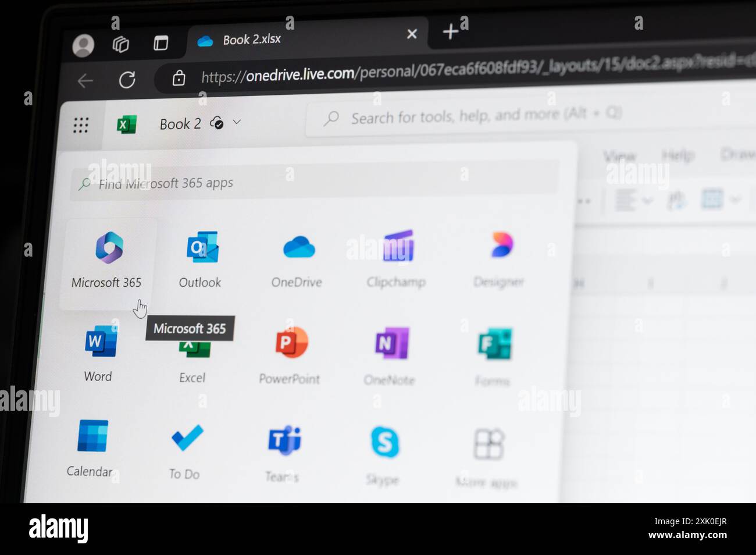The height and width of the screenshot is (555, 756).
Task: Click the browser back arrow
Action: [85, 81]
